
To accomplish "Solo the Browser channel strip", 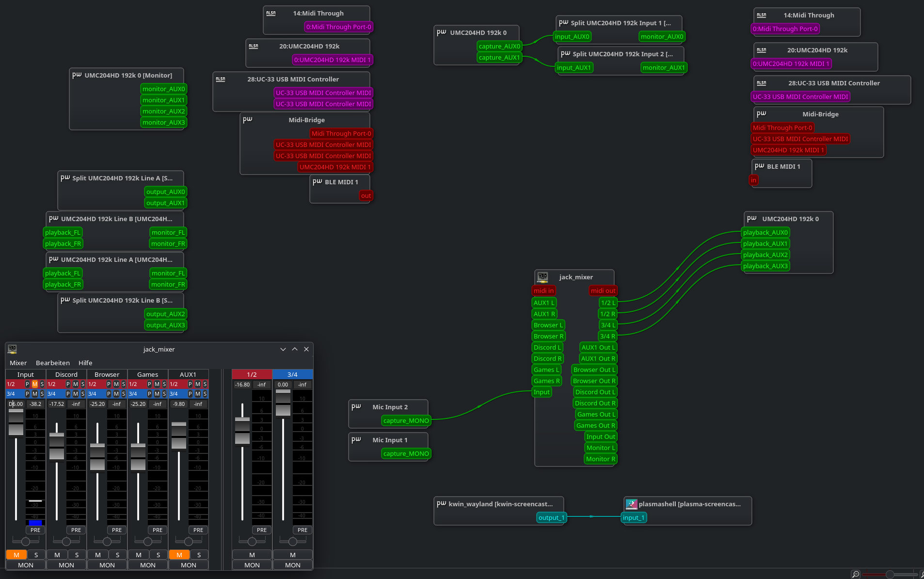I will [x=117, y=555].
